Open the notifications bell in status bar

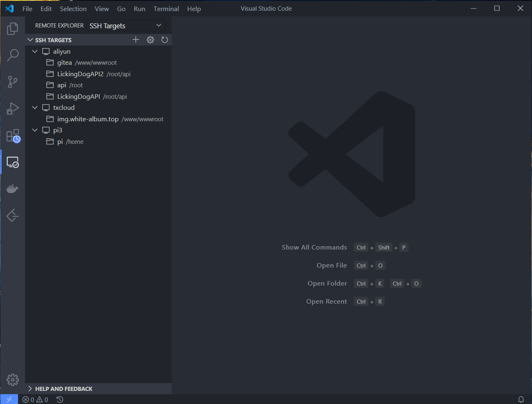tap(521, 399)
